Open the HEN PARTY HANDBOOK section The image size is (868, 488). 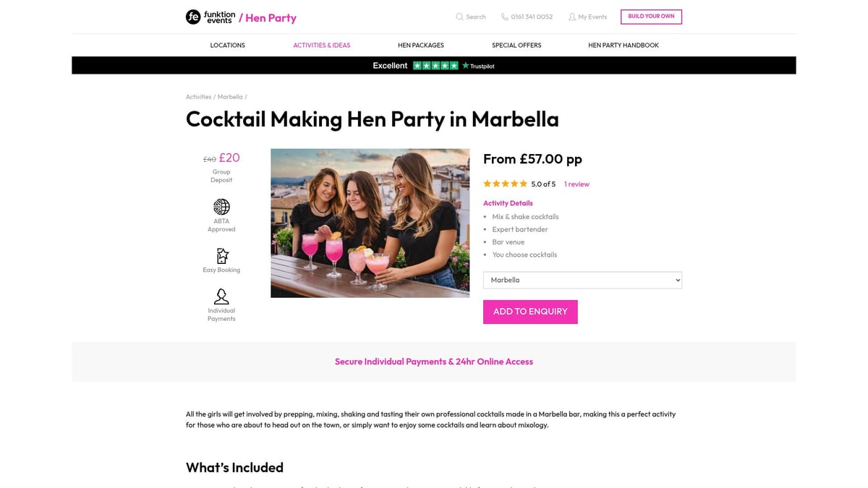click(623, 45)
